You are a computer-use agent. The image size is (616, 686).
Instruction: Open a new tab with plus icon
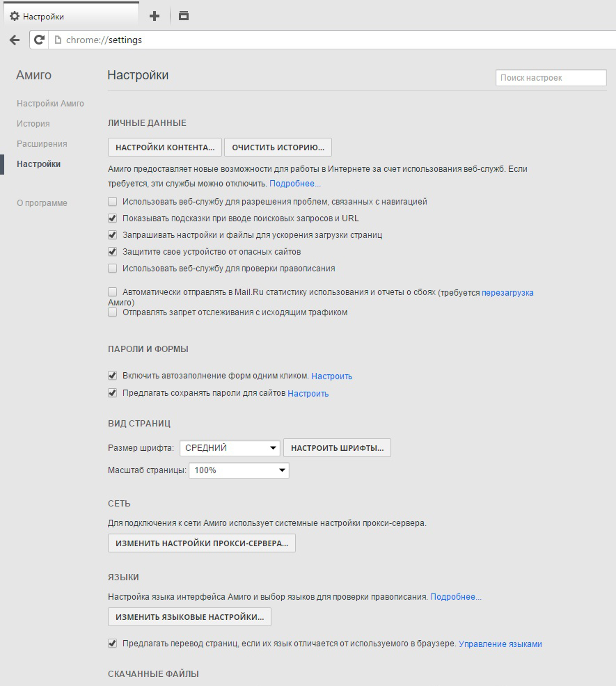pyautogui.click(x=155, y=16)
